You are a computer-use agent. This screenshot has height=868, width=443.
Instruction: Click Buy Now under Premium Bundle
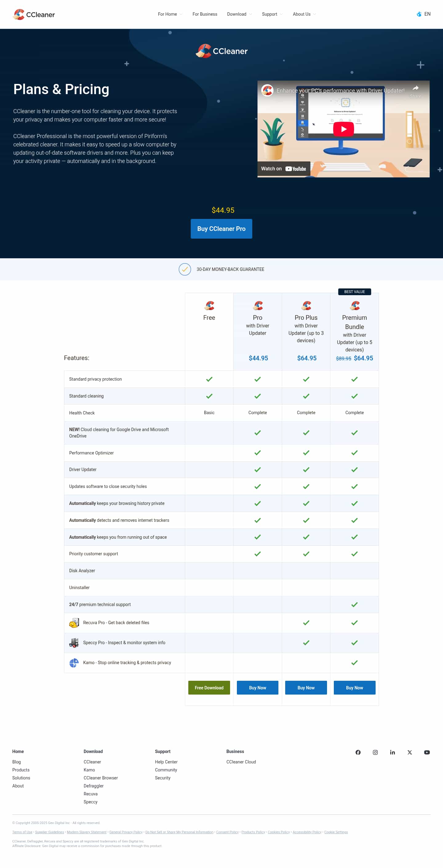pos(354,688)
